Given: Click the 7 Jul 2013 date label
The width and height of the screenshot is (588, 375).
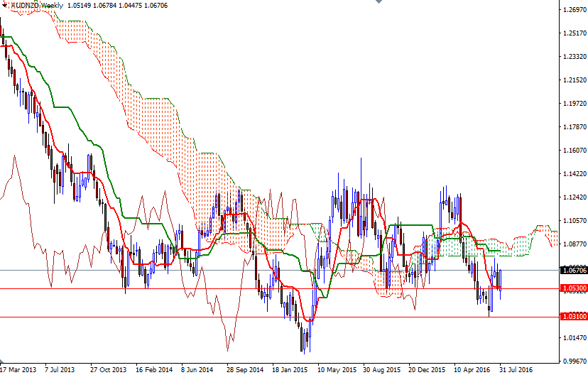Looking at the screenshot, I should (x=60, y=370).
